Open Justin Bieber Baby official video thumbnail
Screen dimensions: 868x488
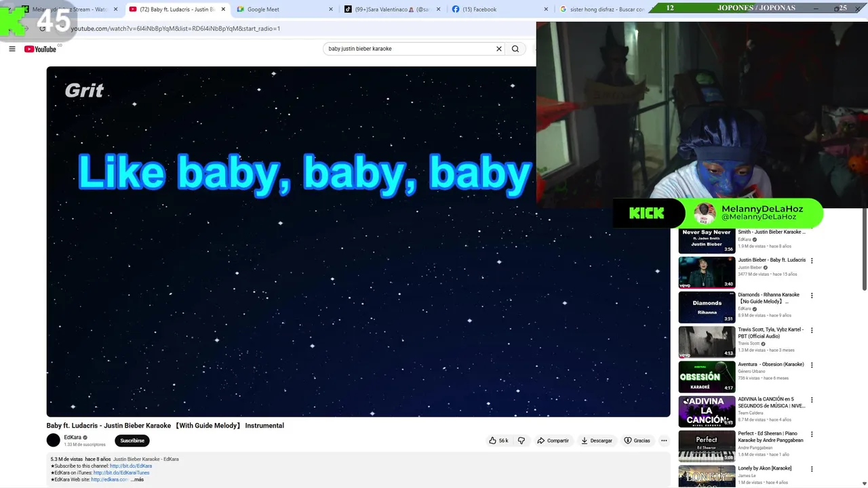click(707, 272)
